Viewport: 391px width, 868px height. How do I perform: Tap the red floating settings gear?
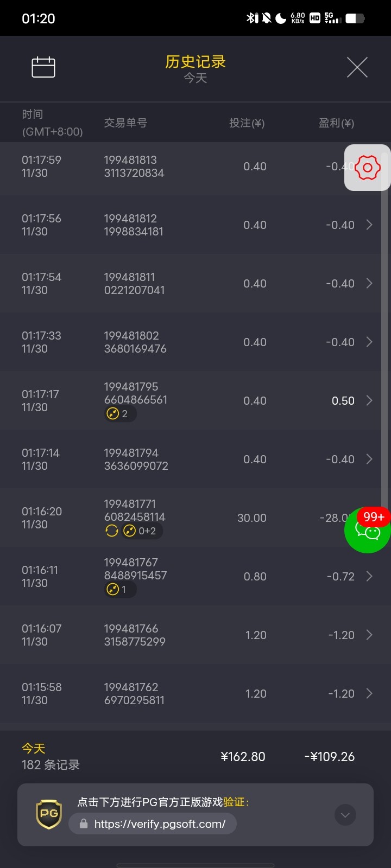pos(368,168)
